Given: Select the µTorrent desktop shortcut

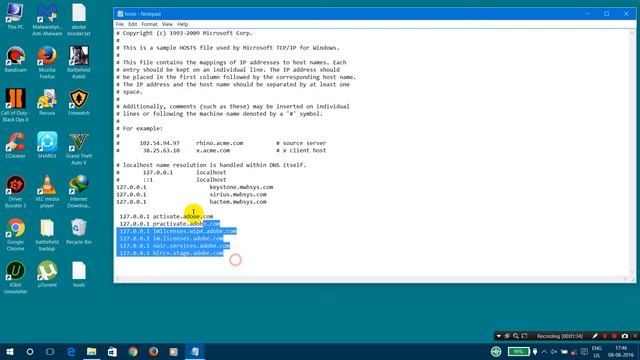Looking at the screenshot, I should 47,275.
